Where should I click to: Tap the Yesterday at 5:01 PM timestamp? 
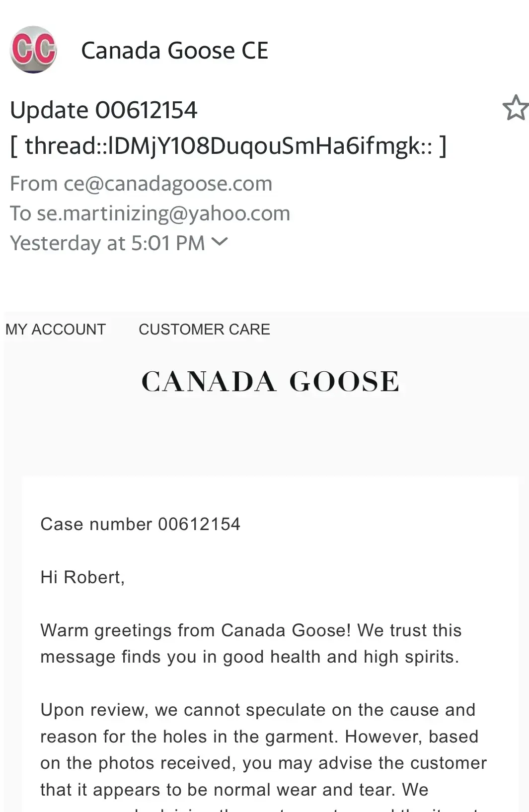point(107,243)
